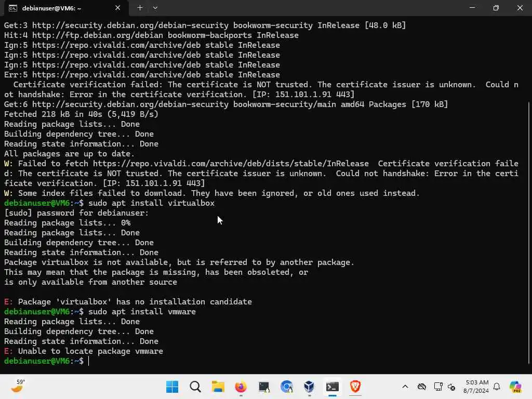Open VirtualBox from the taskbar
This screenshot has width=532, height=399.
point(309,387)
